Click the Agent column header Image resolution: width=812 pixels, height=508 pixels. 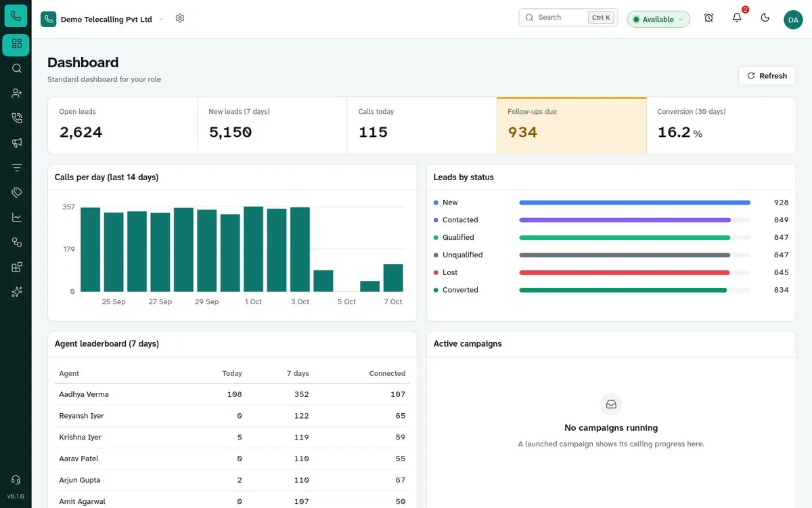pyautogui.click(x=69, y=373)
